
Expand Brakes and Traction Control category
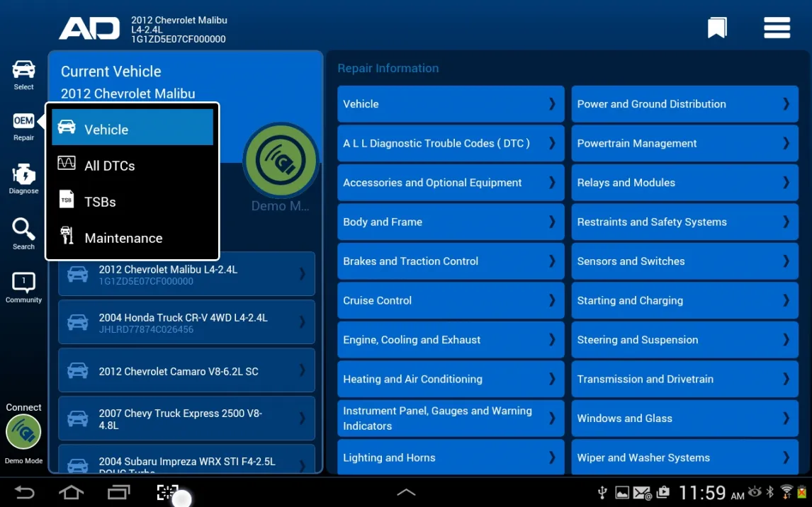450,261
